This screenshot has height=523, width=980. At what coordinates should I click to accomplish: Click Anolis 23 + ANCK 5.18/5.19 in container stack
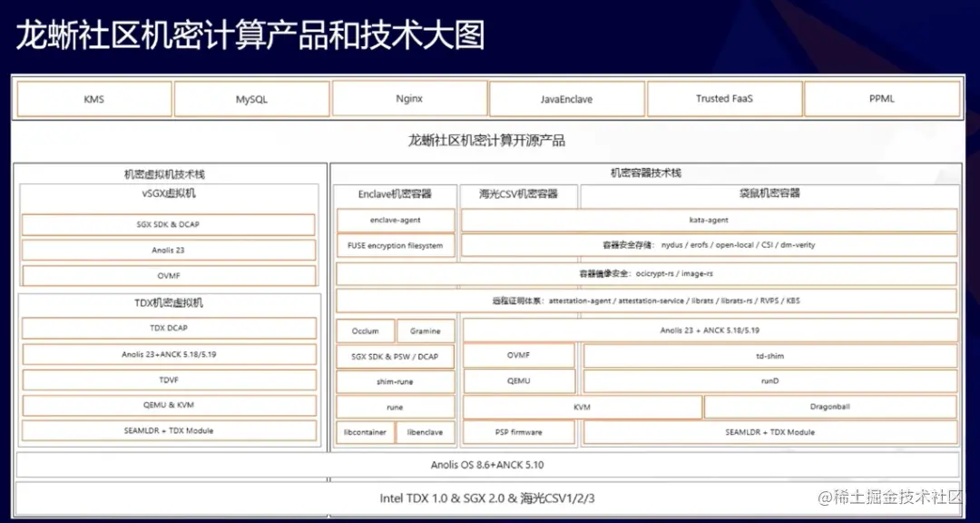710,331
